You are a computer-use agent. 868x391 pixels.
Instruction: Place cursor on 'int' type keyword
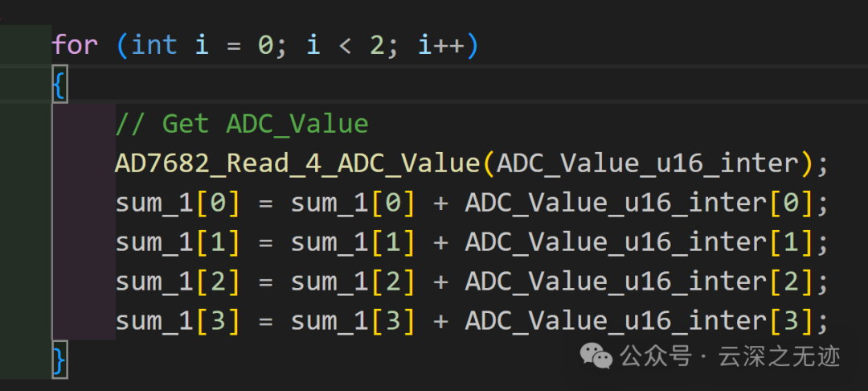click(x=154, y=44)
